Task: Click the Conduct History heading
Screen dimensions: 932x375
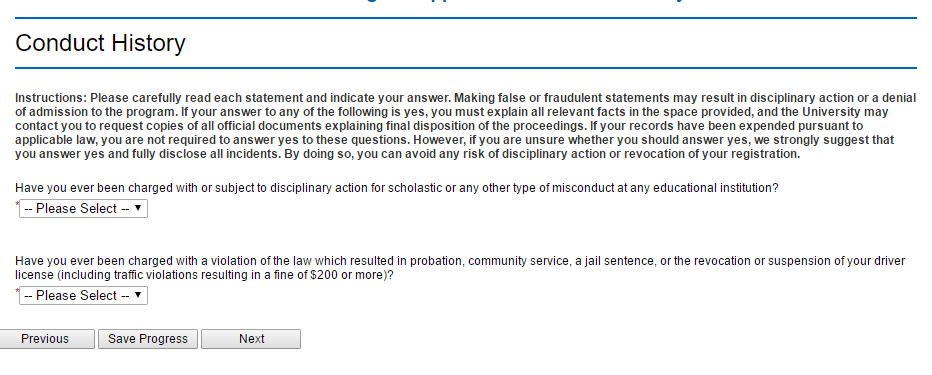Action: (100, 43)
